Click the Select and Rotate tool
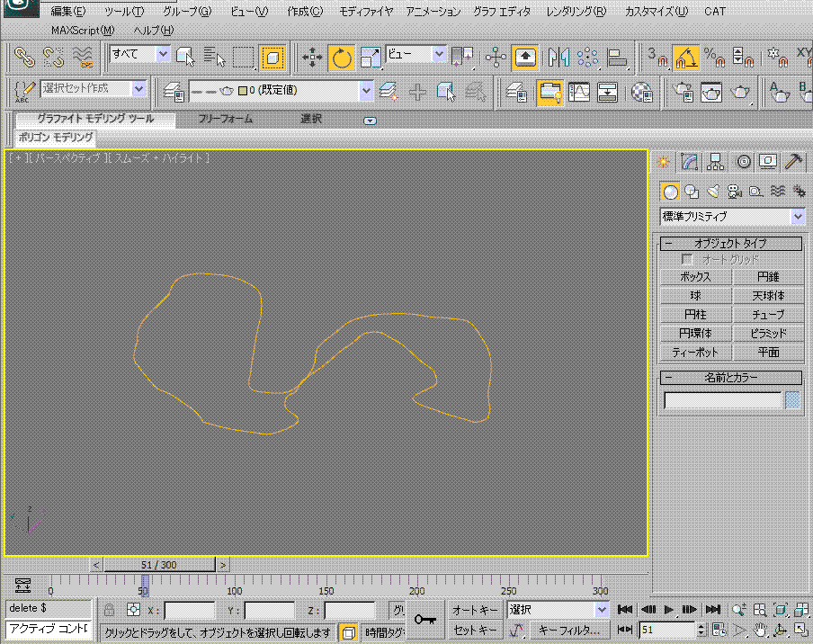This screenshot has height=644, width=813. (x=342, y=58)
